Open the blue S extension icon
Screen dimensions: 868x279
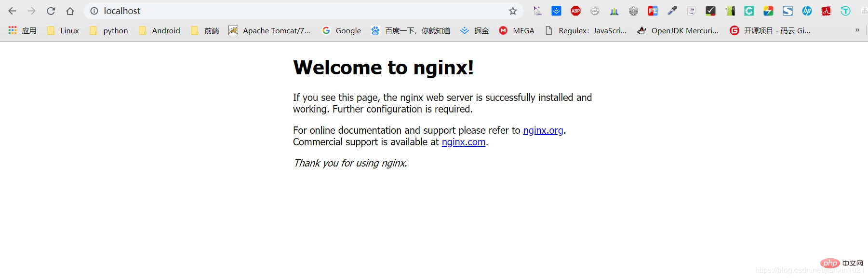click(788, 11)
